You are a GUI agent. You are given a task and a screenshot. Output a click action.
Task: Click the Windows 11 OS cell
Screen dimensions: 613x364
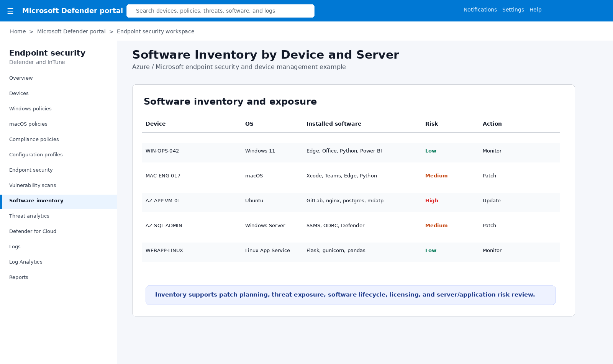click(x=260, y=151)
